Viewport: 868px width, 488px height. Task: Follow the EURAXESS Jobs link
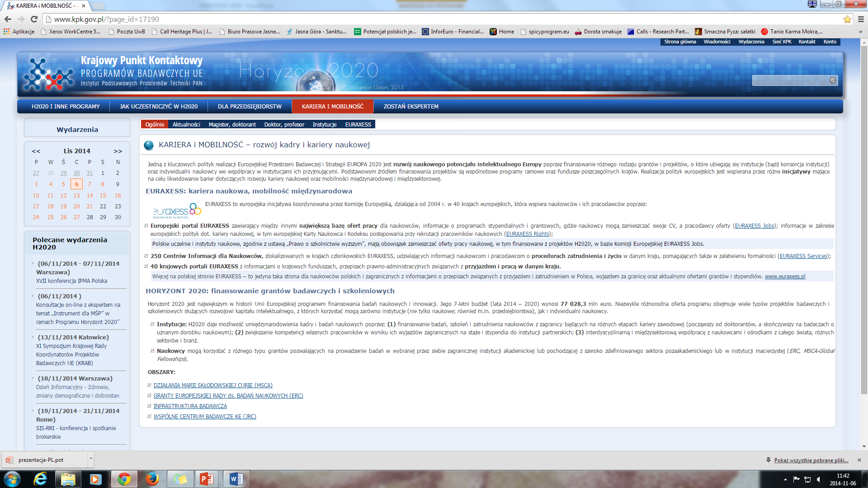coord(755,226)
